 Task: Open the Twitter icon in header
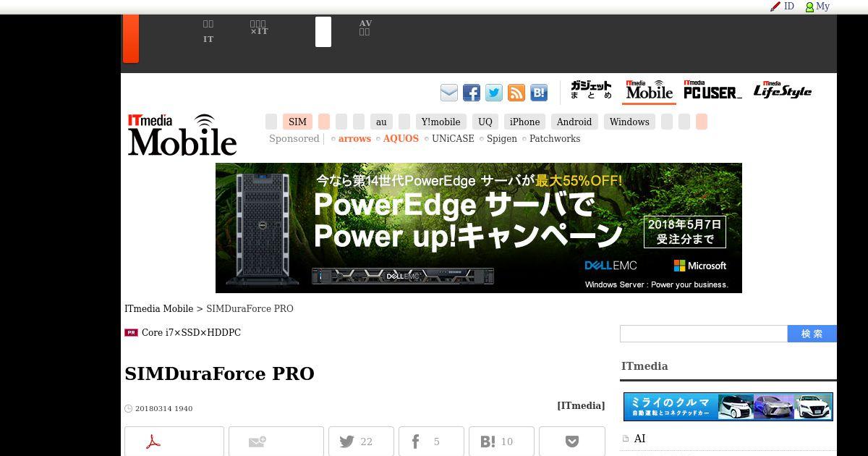tap(494, 93)
